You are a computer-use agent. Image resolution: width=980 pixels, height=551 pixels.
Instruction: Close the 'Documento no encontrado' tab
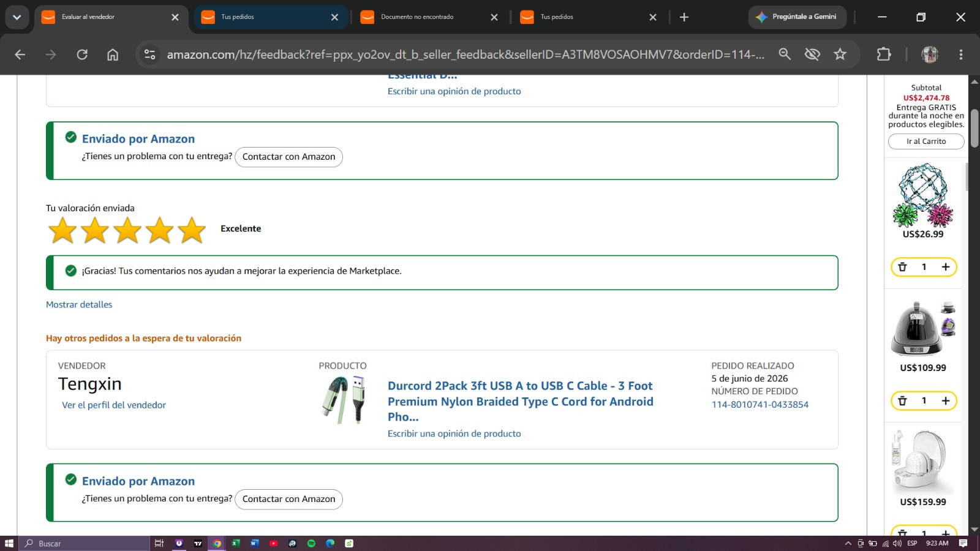[x=494, y=17]
